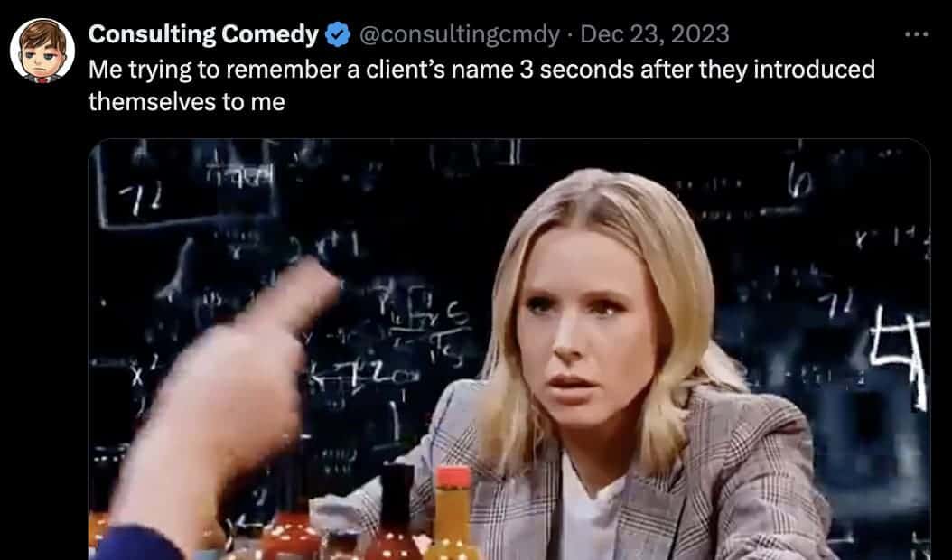
Task: Click the word 'introduced' in the tweet
Action: 814,70
